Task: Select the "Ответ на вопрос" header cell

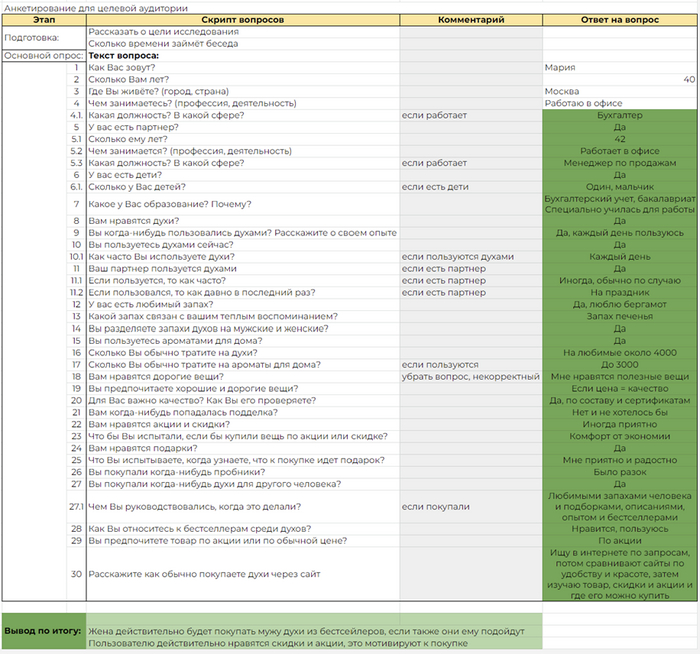Action: [x=619, y=20]
